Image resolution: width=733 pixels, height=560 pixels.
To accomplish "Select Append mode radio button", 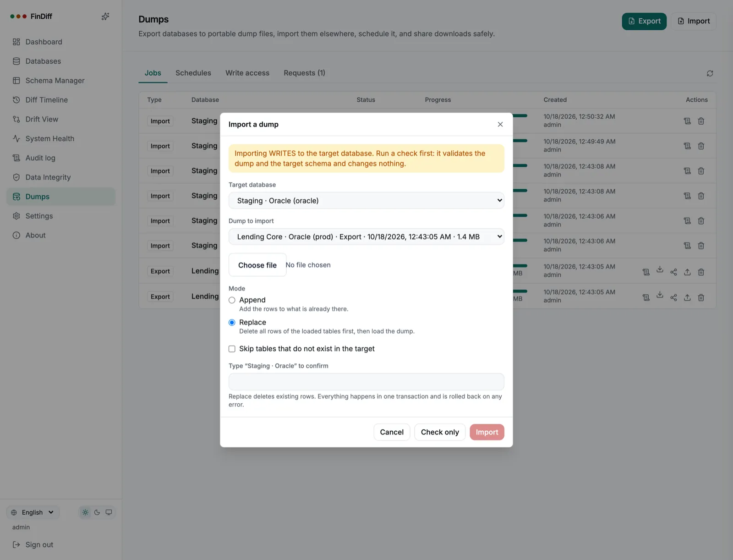I will 232,300.
